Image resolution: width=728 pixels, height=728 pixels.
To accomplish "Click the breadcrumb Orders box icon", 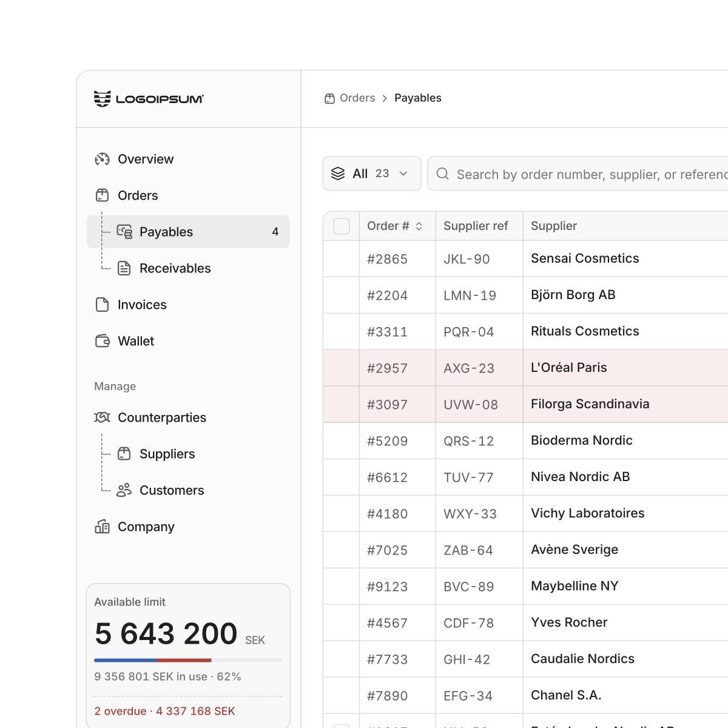I will pyautogui.click(x=329, y=98).
